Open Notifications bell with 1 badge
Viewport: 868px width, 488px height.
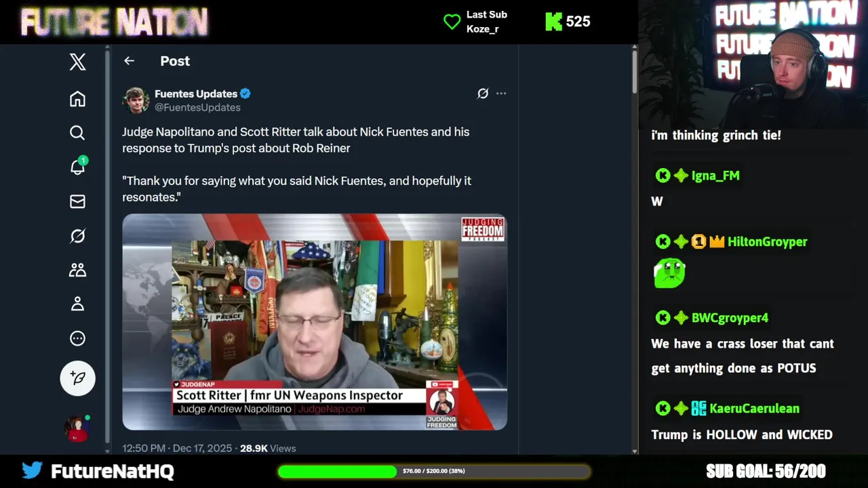click(x=78, y=166)
